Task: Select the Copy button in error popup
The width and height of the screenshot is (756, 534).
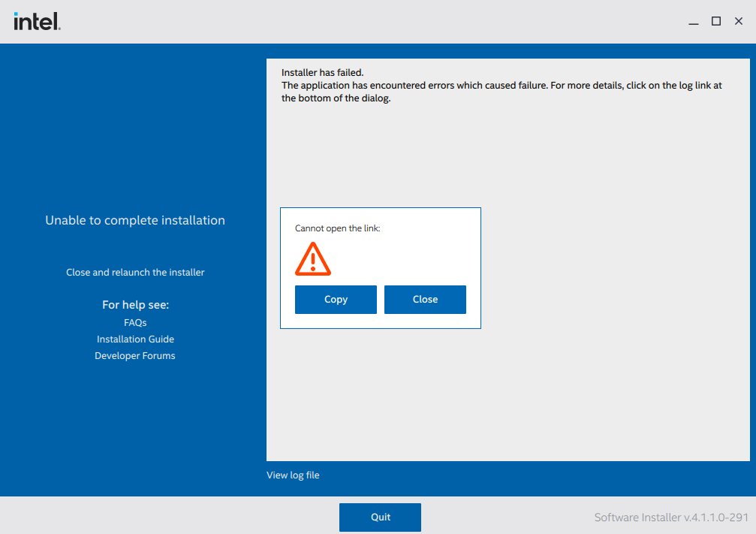Action: [x=336, y=299]
